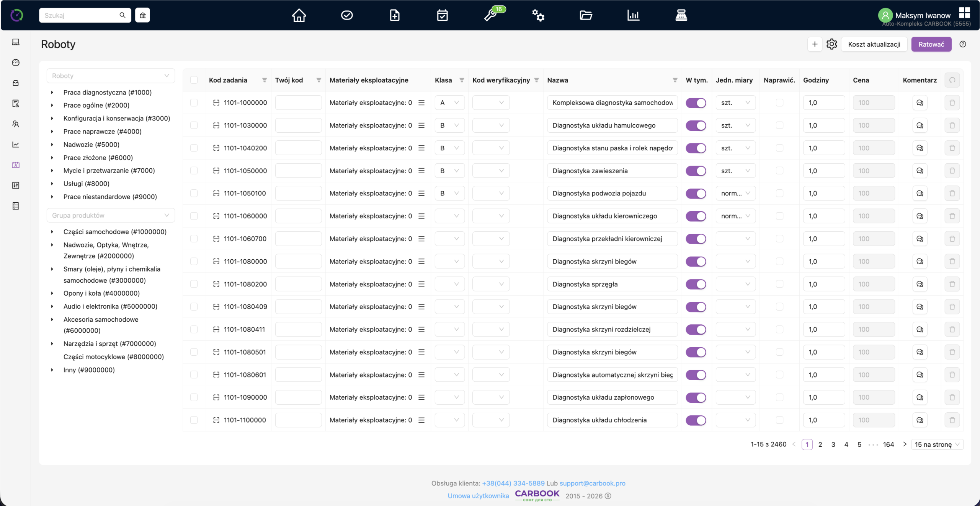
Task: Expand the Prace naprawcze (#4000) node
Action: click(x=52, y=132)
